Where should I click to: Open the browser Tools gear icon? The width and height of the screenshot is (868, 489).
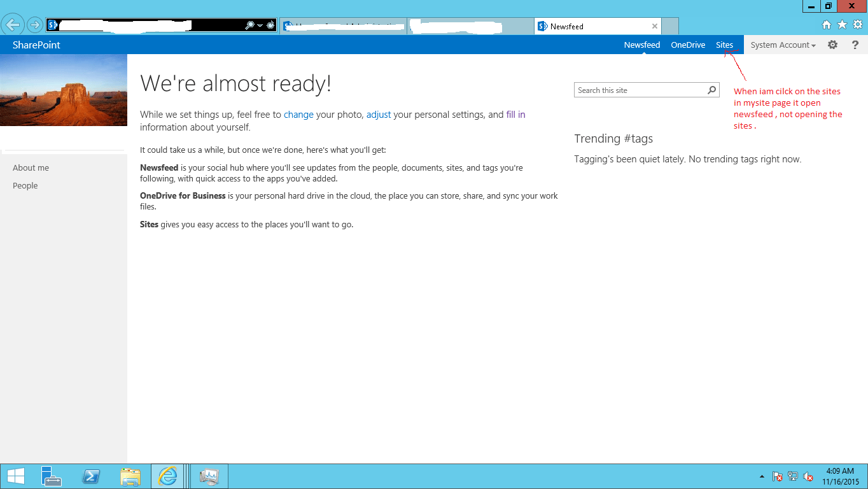858,25
